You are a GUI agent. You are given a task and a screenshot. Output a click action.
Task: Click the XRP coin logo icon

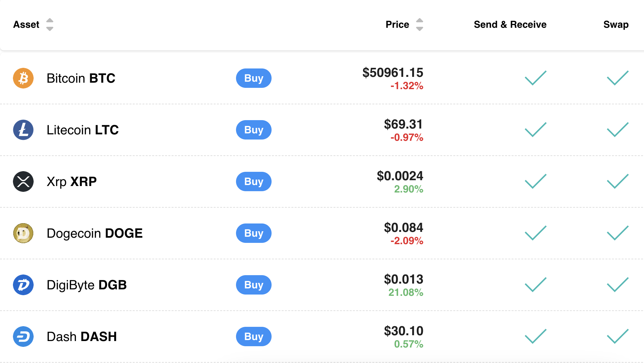point(23,181)
